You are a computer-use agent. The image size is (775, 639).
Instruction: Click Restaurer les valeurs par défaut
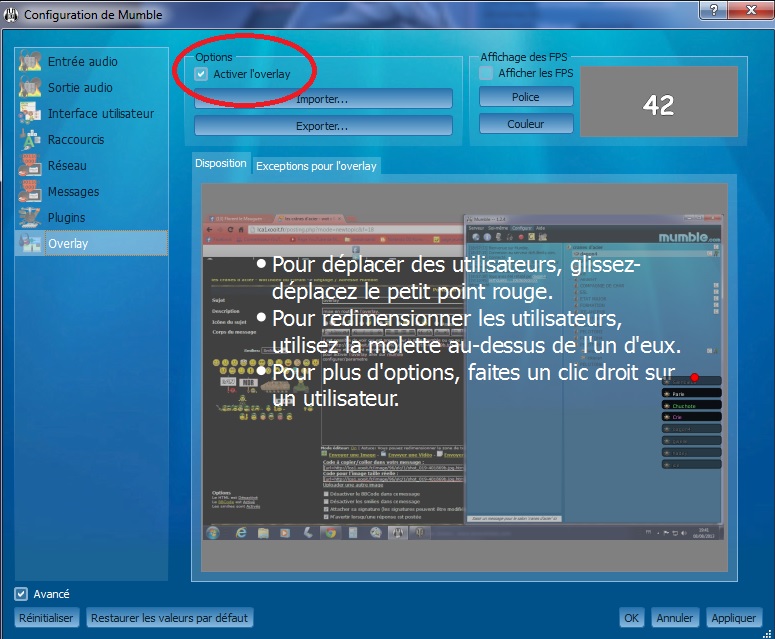tap(170, 618)
